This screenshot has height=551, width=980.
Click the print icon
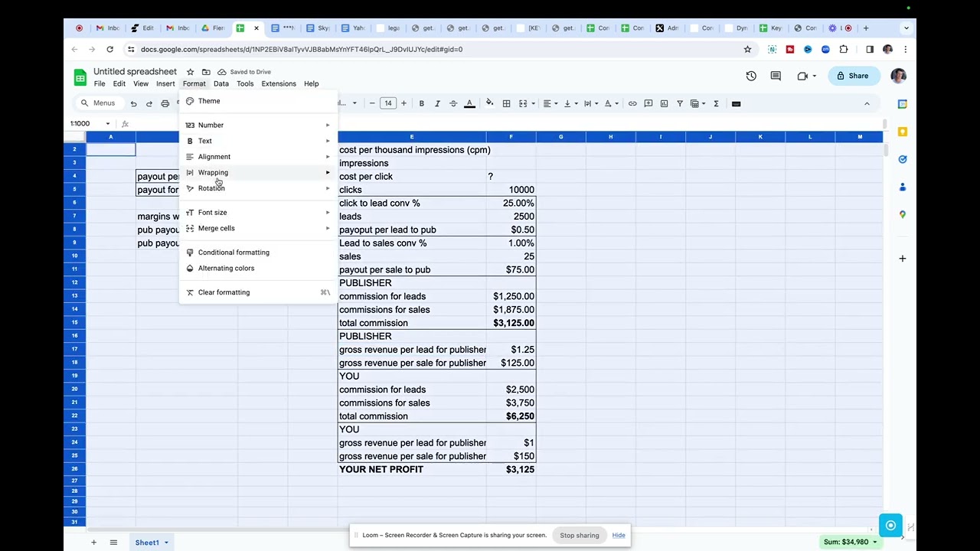click(165, 103)
